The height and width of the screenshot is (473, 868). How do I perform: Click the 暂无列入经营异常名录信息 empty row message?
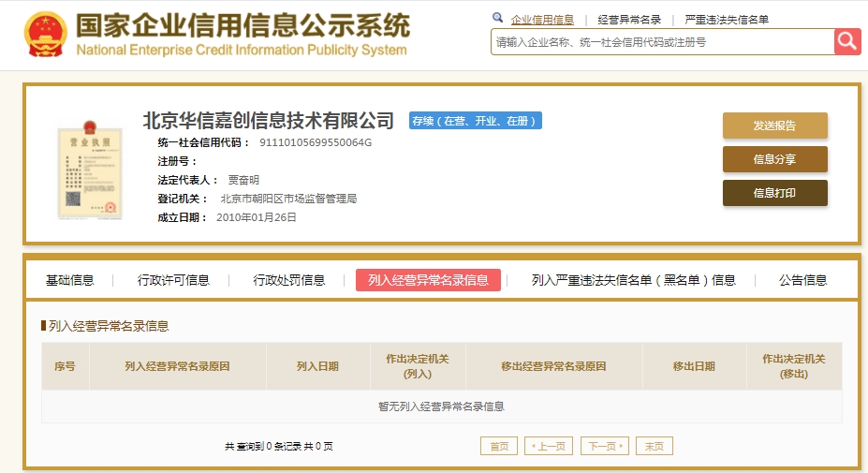coord(441,406)
